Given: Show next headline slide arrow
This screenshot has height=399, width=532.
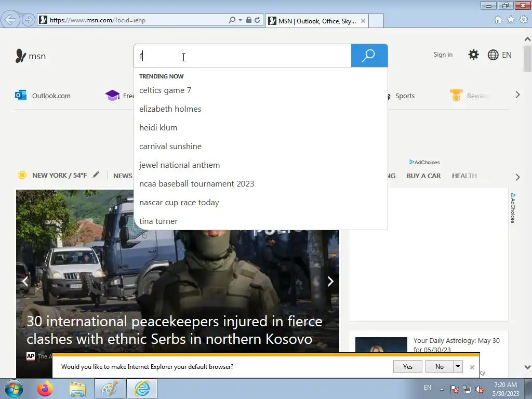Looking at the screenshot, I should [x=330, y=281].
